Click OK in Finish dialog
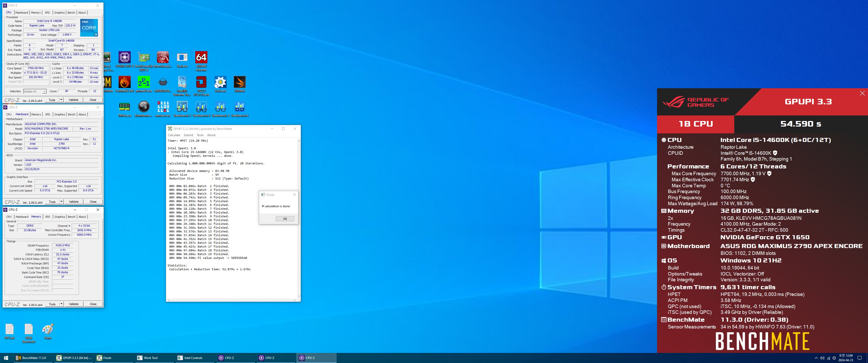The image size is (868, 363). pyautogui.click(x=285, y=219)
